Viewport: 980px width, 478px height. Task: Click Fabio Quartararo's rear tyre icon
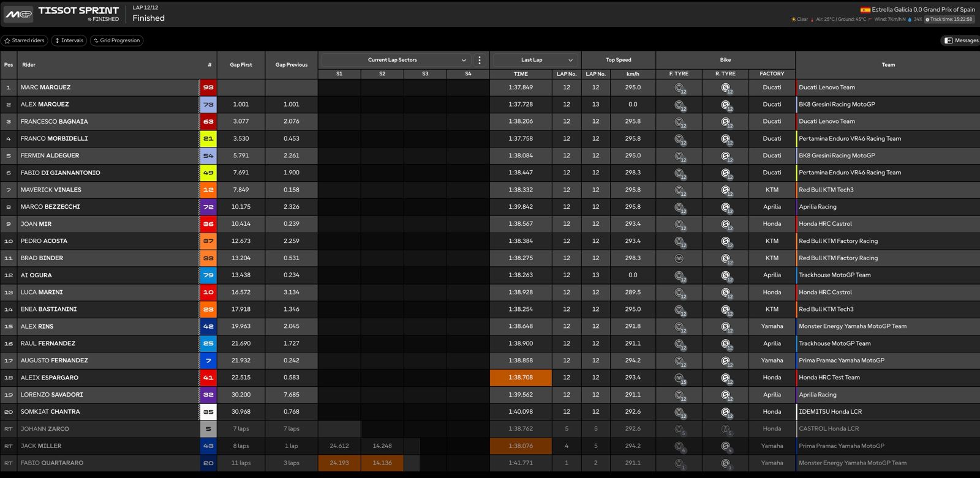[726, 464]
